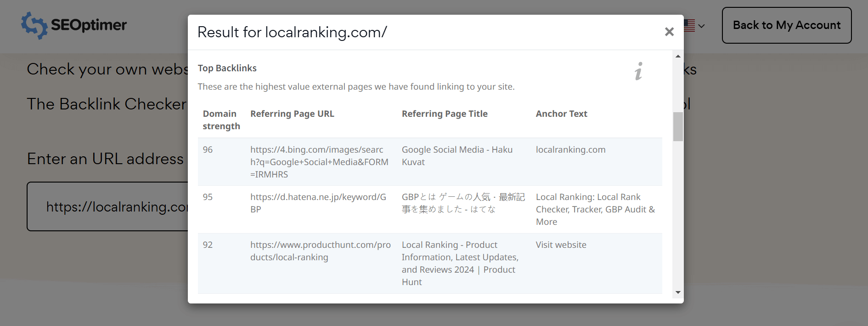Viewport: 868px width, 326px height.
Task: Close the localranking.com results dialog
Action: [x=669, y=32]
